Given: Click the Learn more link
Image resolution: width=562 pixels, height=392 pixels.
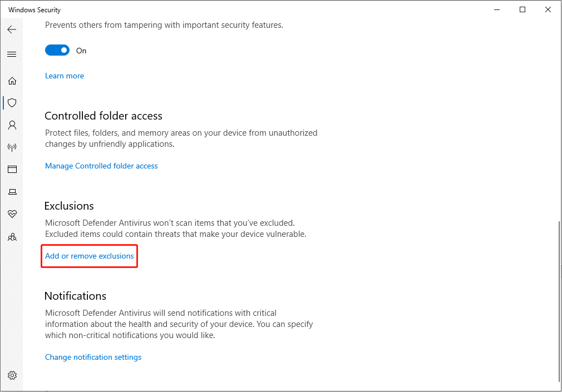Looking at the screenshot, I should [64, 76].
